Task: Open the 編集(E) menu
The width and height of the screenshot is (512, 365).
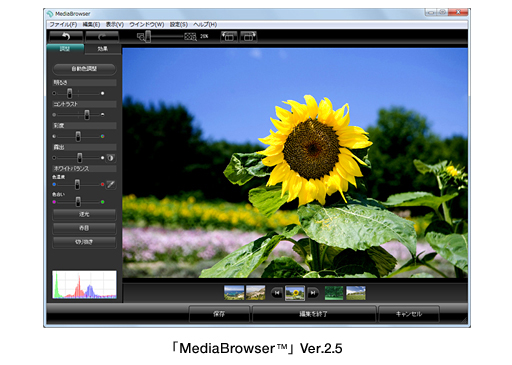Action: 91,25
